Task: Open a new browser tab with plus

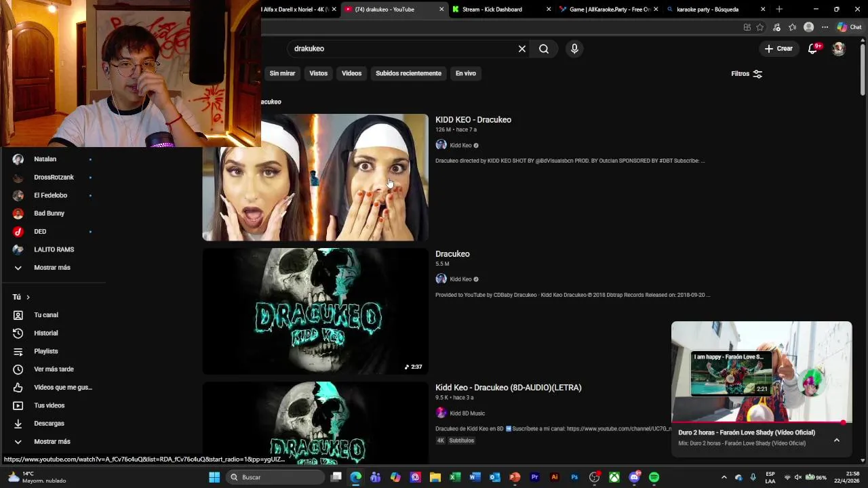Action: (x=779, y=9)
